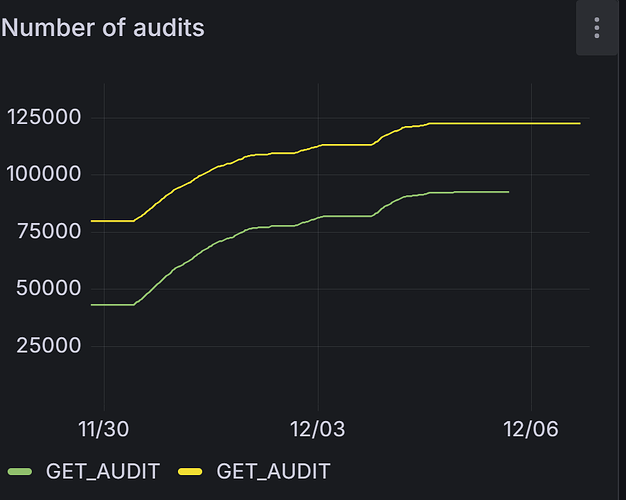
Task: Open the green series color swatch in legend
Action: pos(21,471)
